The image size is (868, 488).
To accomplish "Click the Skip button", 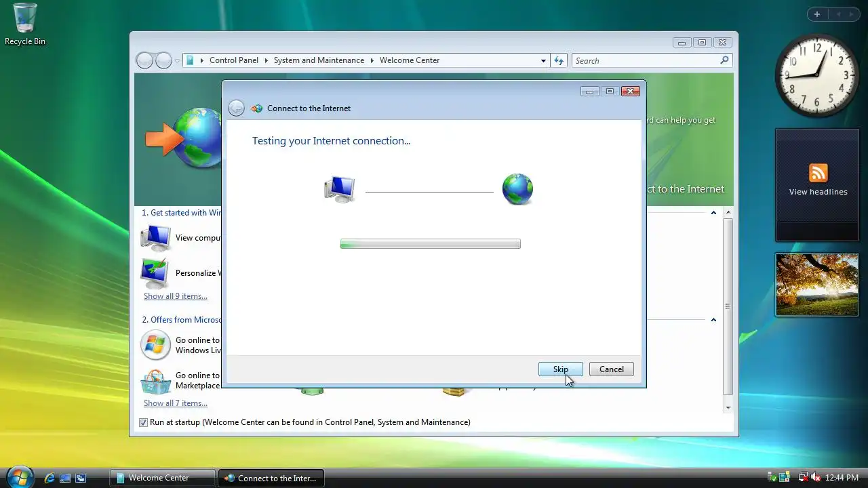I will coord(560,369).
